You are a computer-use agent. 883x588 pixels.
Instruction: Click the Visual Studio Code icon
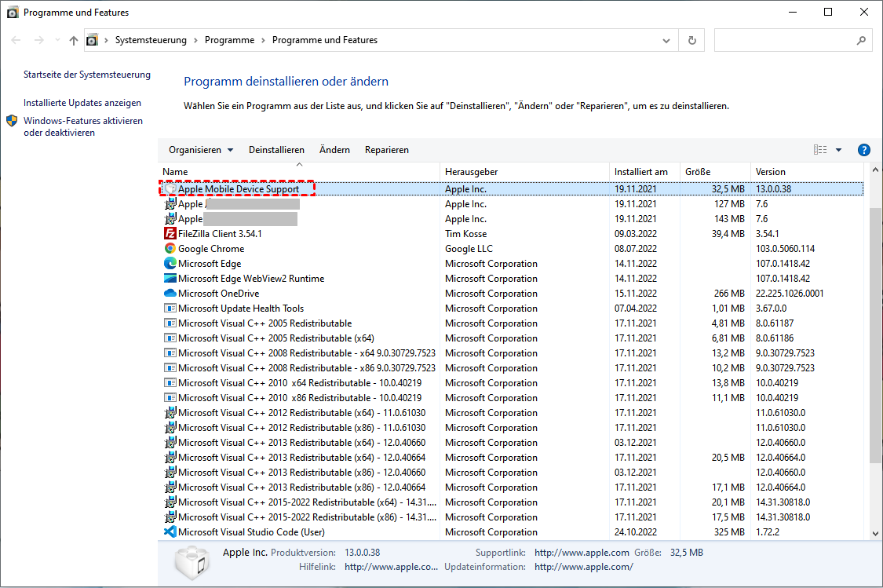pos(170,532)
